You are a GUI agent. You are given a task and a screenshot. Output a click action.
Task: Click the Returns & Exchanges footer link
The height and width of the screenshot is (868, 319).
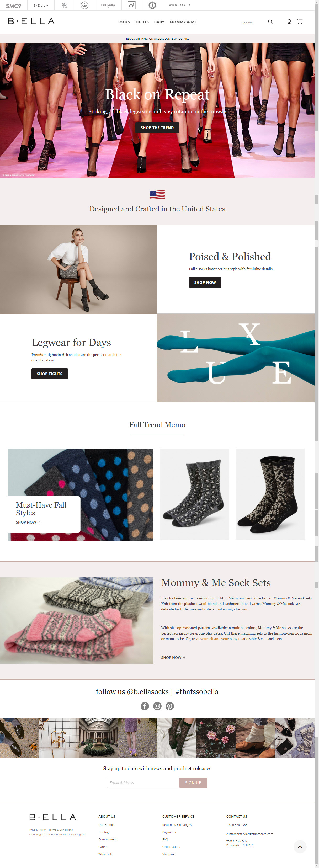(x=177, y=825)
